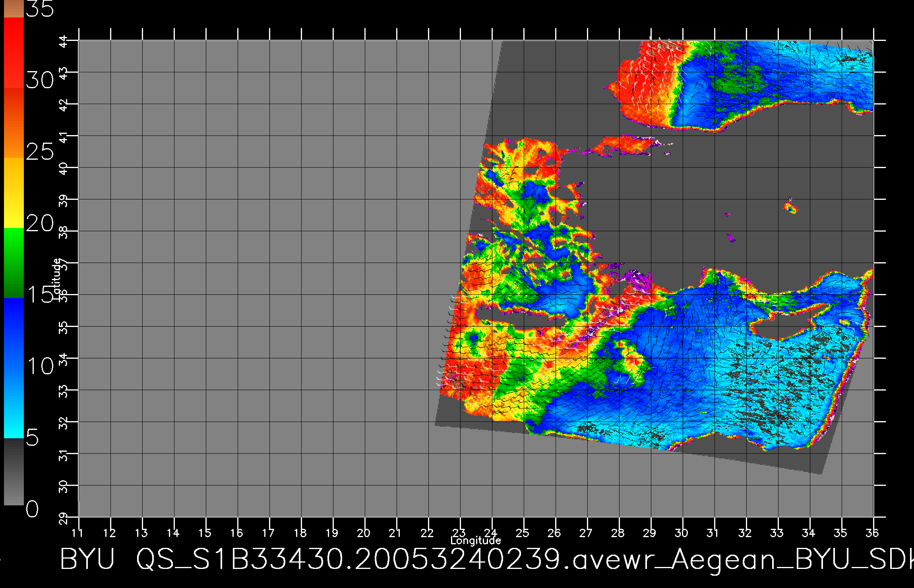Screen dimensions: 914x588
Task: Pick the dark blue segment of the colorbar
Action: (14, 334)
